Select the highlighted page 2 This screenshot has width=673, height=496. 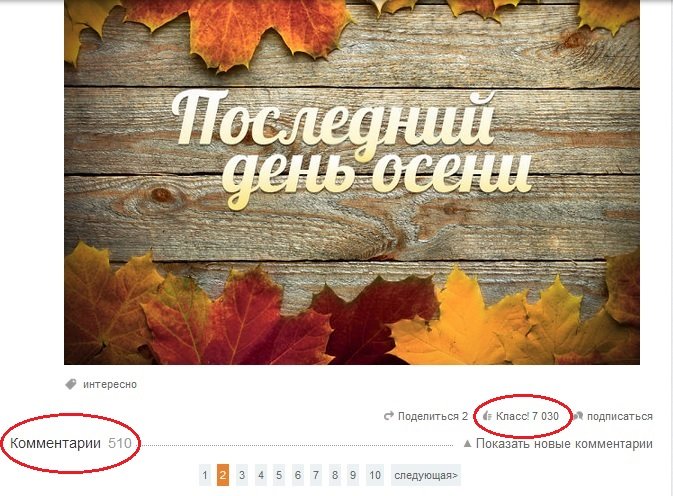[223, 475]
